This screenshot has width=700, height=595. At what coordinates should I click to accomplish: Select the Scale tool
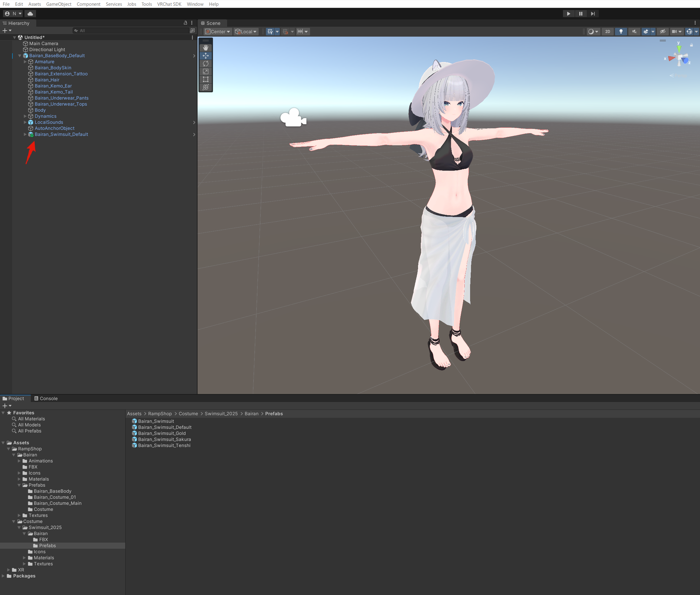(206, 71)
